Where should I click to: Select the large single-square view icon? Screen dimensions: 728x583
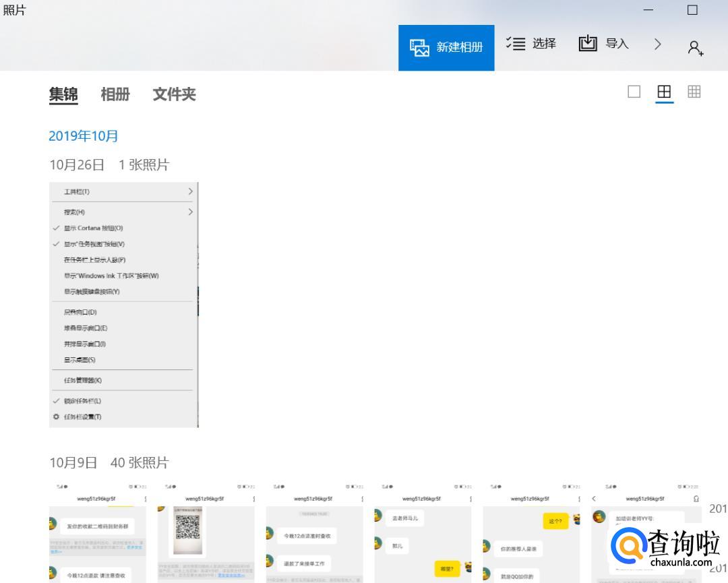click(634, 92)
